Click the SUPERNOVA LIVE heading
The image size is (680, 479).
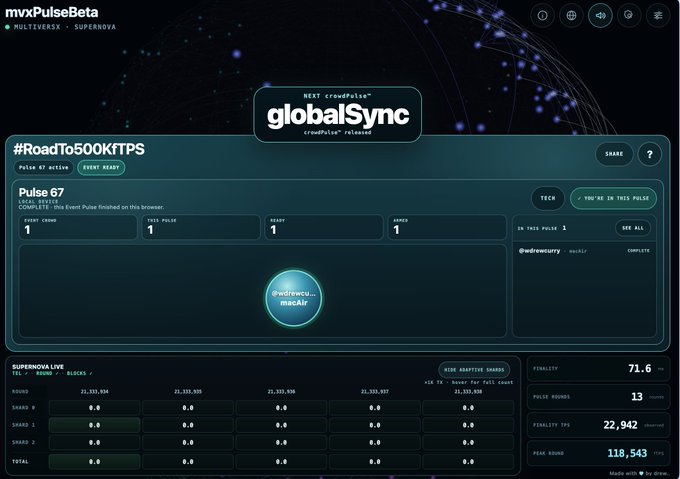coord(38,367)
